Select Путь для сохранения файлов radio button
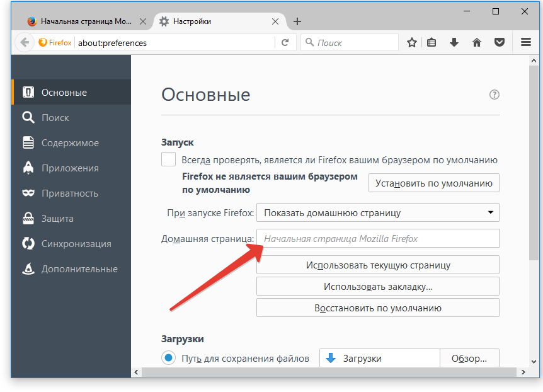Screen dimensions: 543x392 click(169, 358)
